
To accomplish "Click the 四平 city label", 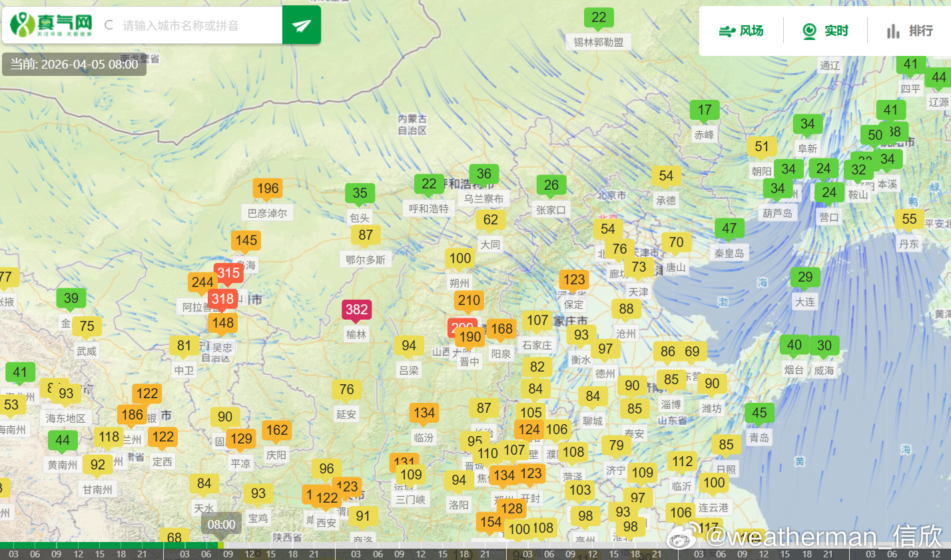I will [x=910, y=89].
